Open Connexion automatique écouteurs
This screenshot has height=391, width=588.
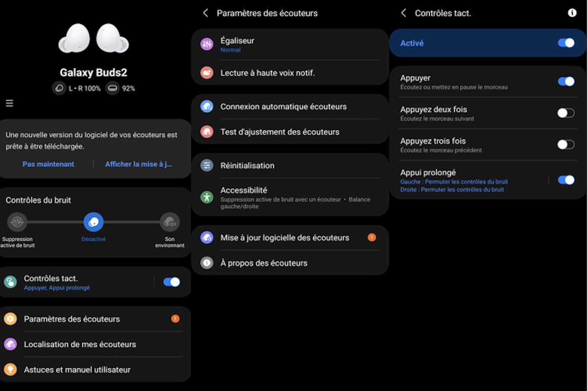[x=290, y=107]
